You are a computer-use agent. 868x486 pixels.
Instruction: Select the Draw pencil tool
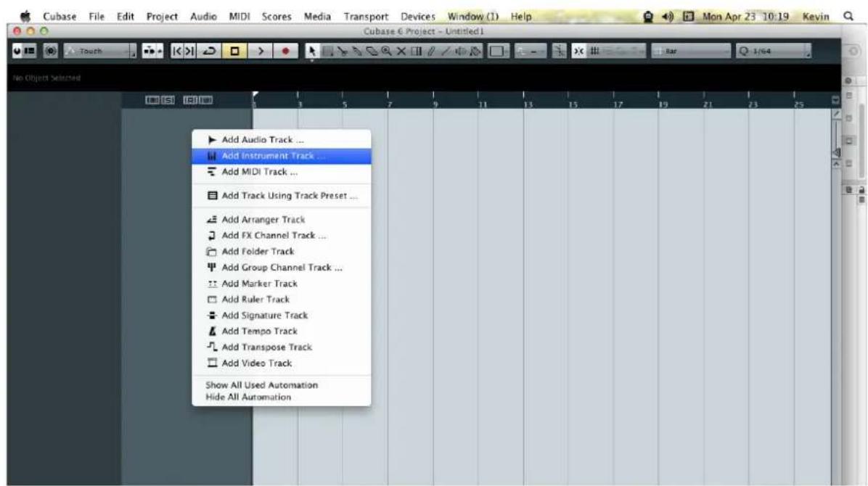[x=430, y=51]
